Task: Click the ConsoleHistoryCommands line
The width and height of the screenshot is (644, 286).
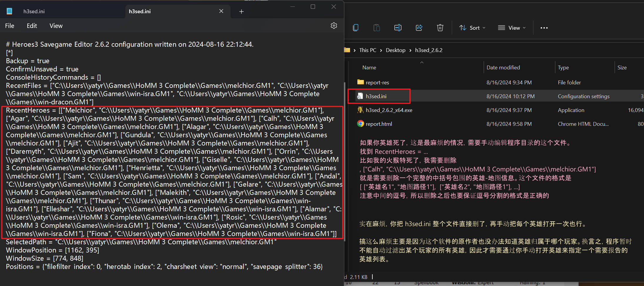Action: (x=53, y=77)
